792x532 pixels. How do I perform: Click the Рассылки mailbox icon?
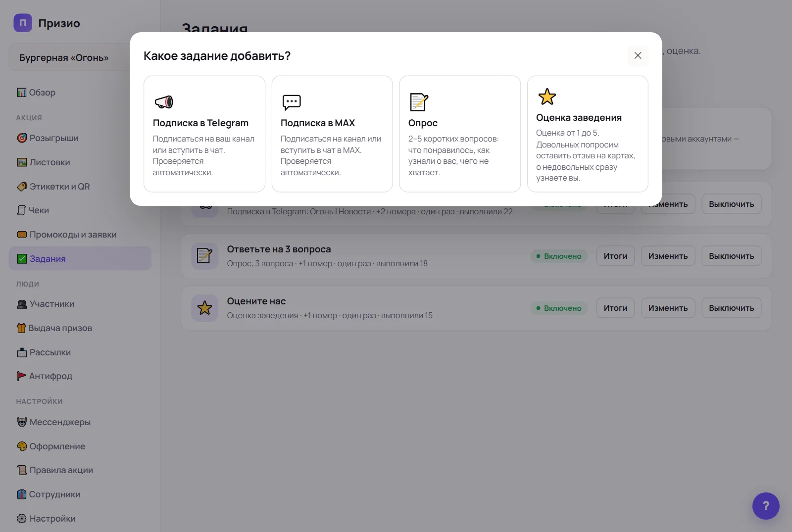click(22, 352)
